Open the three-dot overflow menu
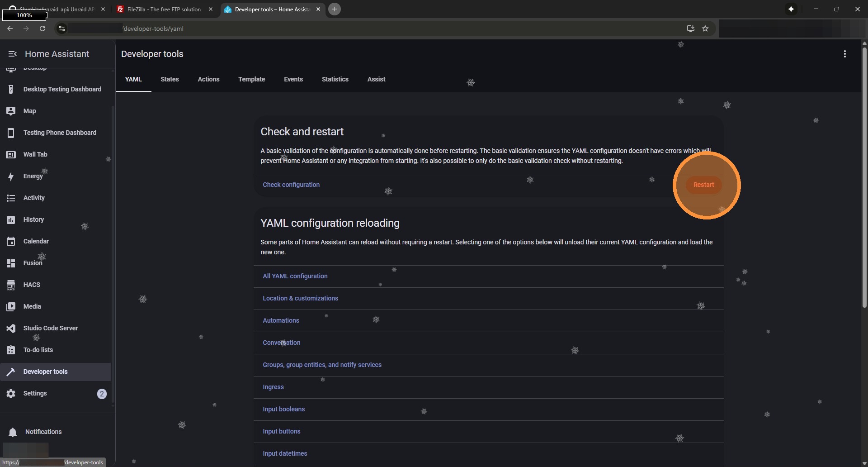 [844, 54]
